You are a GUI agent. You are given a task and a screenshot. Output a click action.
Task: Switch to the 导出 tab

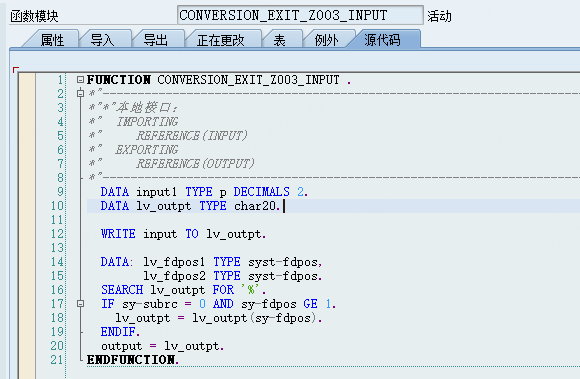tap(155, 40)
